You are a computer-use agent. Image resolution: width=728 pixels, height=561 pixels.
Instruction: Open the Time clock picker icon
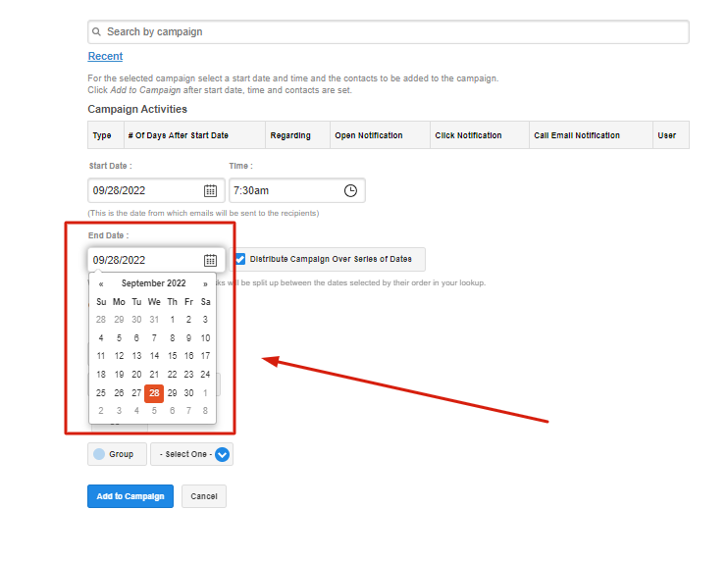(350, 191)
